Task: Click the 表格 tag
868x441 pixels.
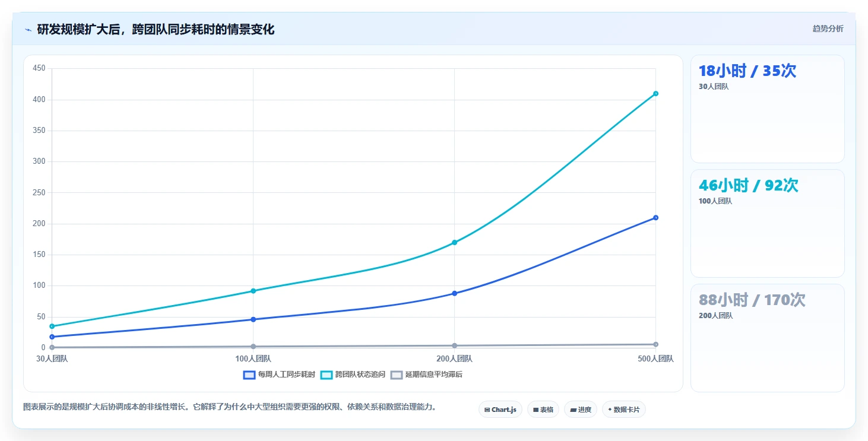Action: click(x=543, y=410)
